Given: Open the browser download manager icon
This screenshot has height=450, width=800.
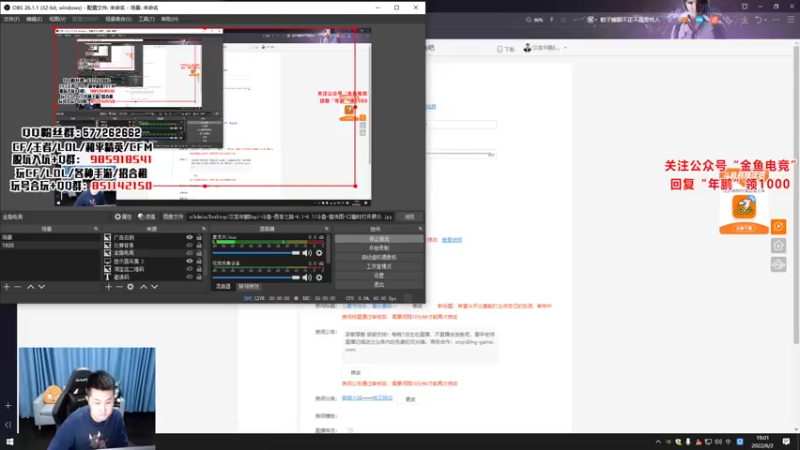Looking at the screenshot, I should tap(745, 19).
